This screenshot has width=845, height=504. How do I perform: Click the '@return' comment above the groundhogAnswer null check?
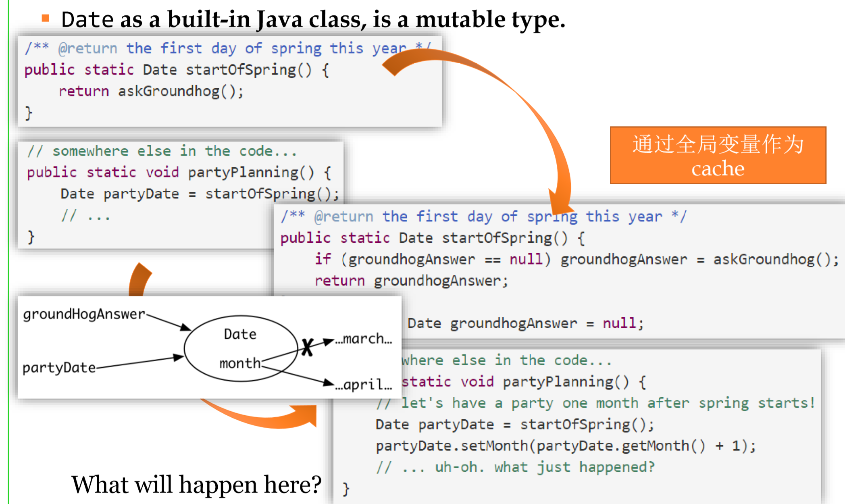[x=483, y=217]
